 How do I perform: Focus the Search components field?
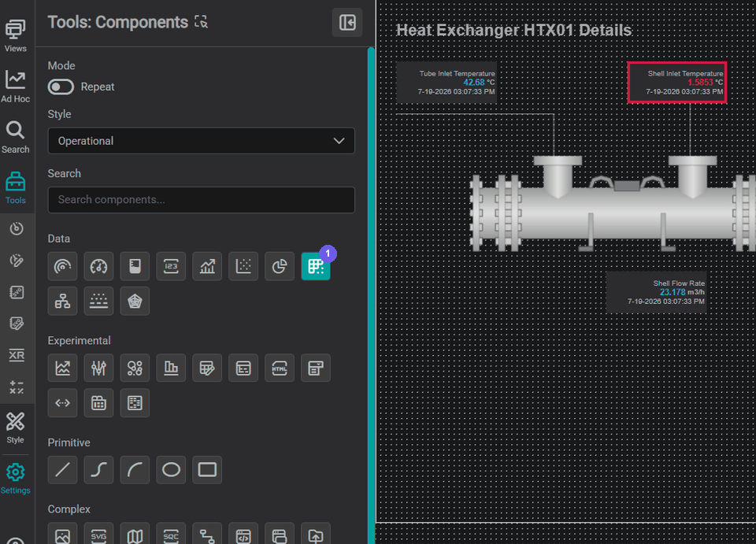click(201, 199)
